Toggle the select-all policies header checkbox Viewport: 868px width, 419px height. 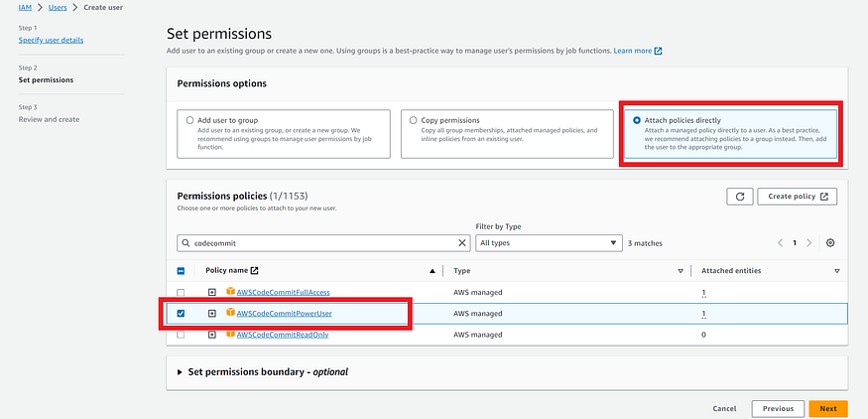click(x=181, y=271)
